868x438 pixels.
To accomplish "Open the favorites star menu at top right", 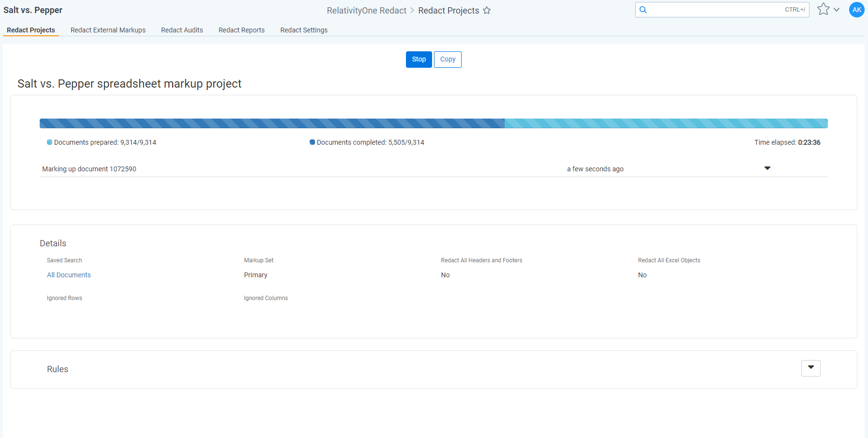I will [x=823, y=9].
